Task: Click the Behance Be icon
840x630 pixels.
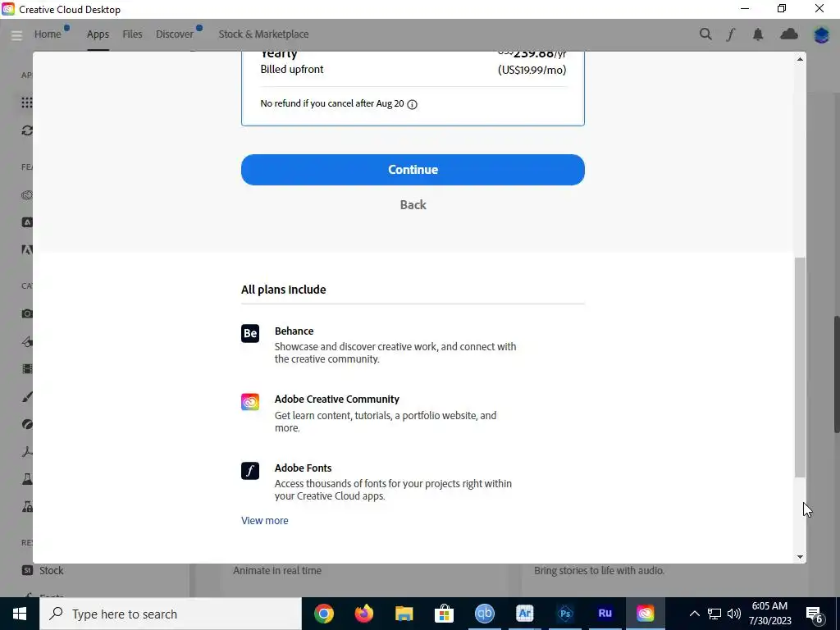Action: point(250,333)
